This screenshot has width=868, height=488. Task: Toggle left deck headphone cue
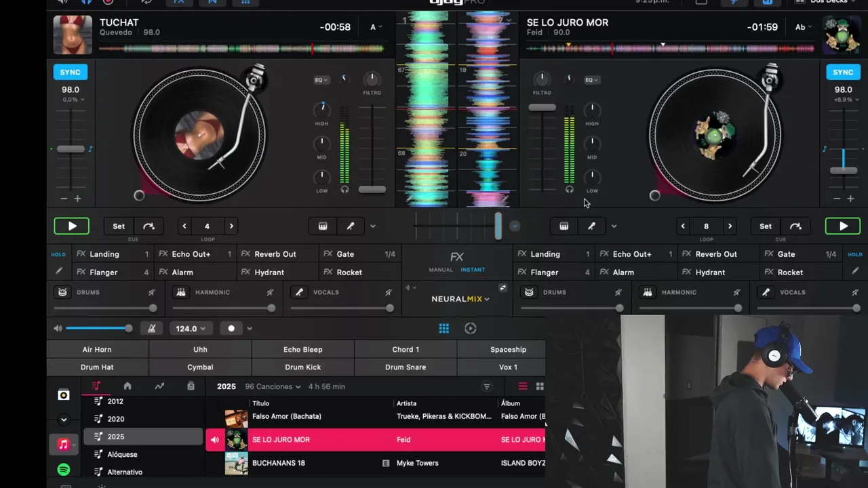344,190
